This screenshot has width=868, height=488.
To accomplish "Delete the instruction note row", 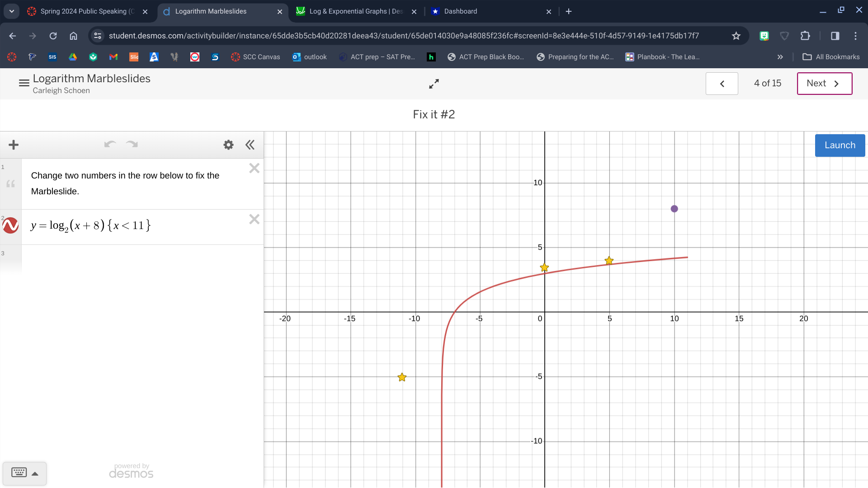I will [x=254, y=169].
